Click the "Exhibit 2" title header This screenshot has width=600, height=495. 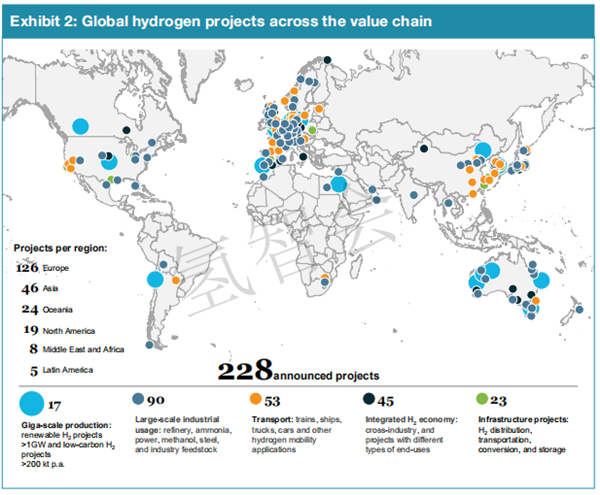click(x=220, y=20)
